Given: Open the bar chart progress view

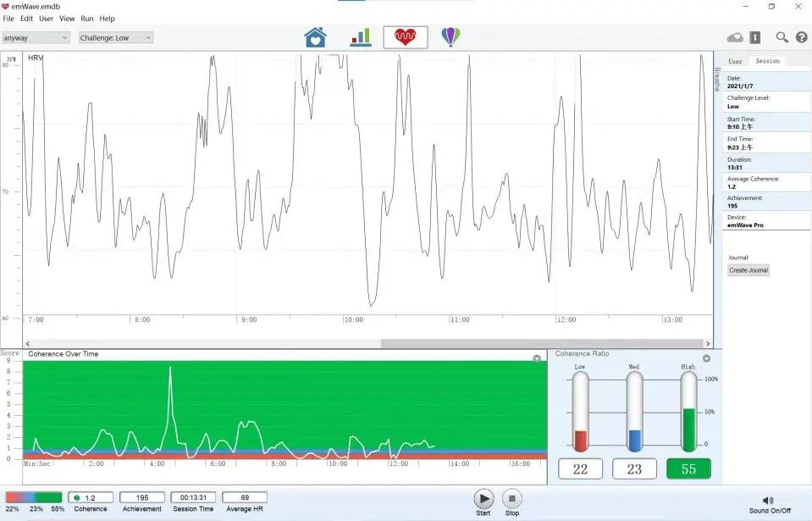Looking at the screenshot, I should click(361, 37).
